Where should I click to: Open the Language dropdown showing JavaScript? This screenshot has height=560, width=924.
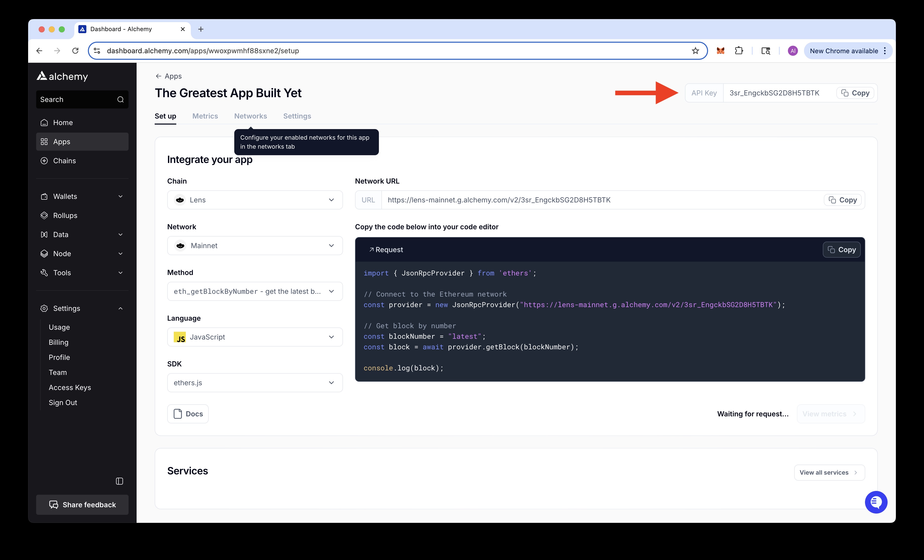255,337
